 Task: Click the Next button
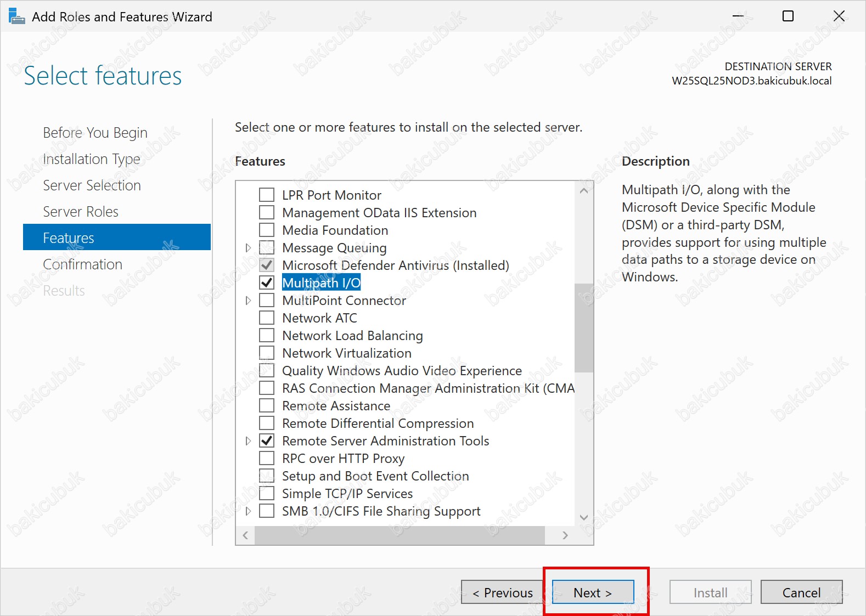tap(593, 592)
